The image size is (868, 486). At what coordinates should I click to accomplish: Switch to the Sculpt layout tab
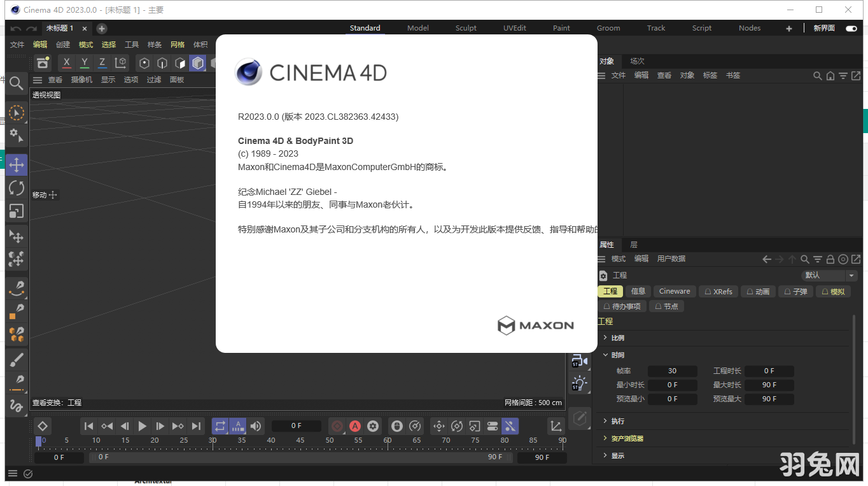click(x=465, y=27)
